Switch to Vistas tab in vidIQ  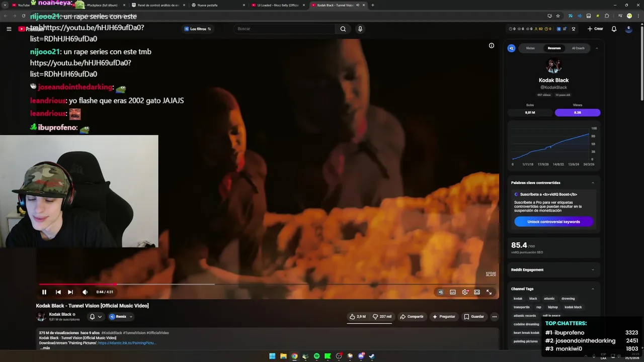pyautogui.click(x=530, y=48)
